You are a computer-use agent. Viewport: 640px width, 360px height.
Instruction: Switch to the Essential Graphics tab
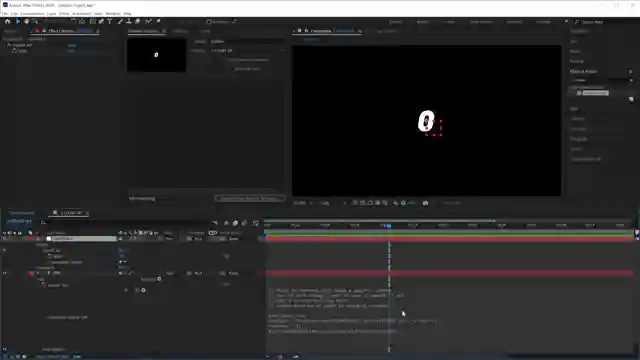coord(143,31)
